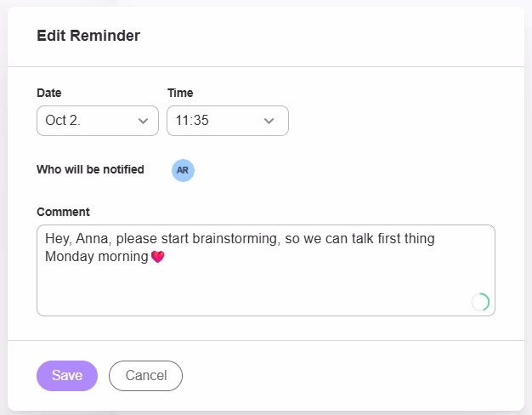Click the "Edit Reminder" dialog title

88,36
